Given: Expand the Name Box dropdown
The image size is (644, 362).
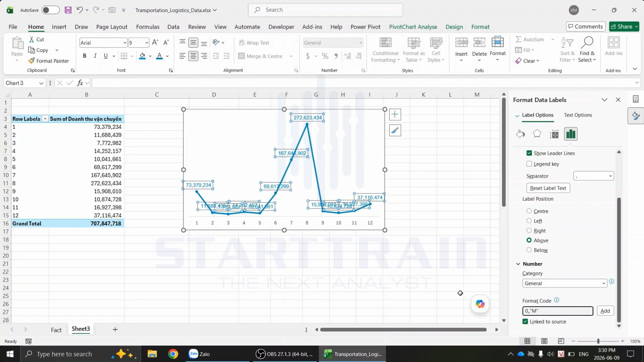Looking at the screenshot, I should pyautogui.click(x=41, y=83).
